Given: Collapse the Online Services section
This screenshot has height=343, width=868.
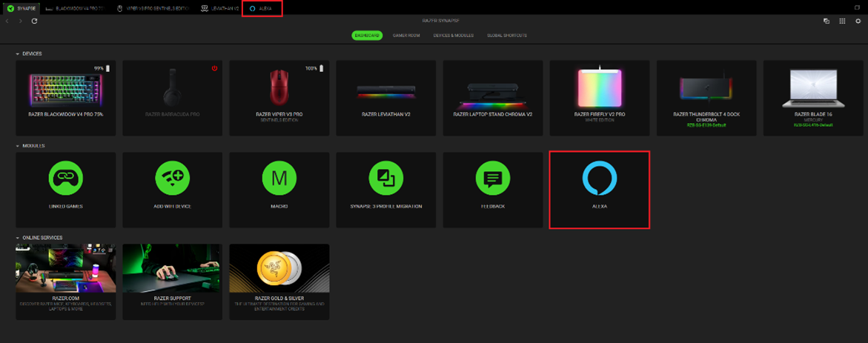Looking at the screenshot, I should coord(18,237).
